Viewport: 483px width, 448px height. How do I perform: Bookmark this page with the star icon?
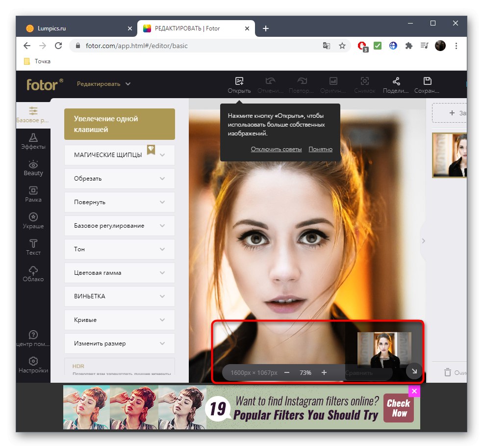pos(342,46)
